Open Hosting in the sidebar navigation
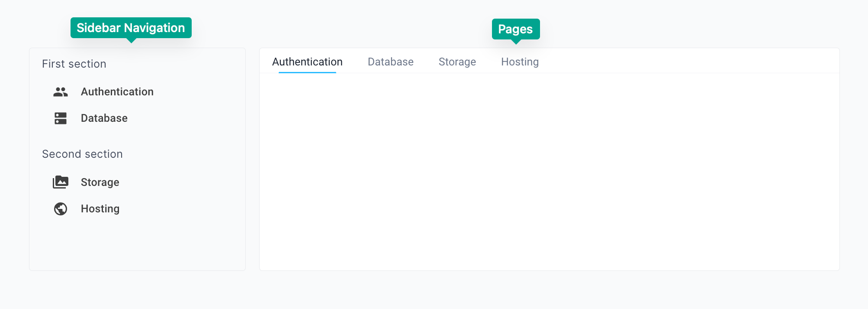The width and height of the screenshot is (868, 309). 100,209
